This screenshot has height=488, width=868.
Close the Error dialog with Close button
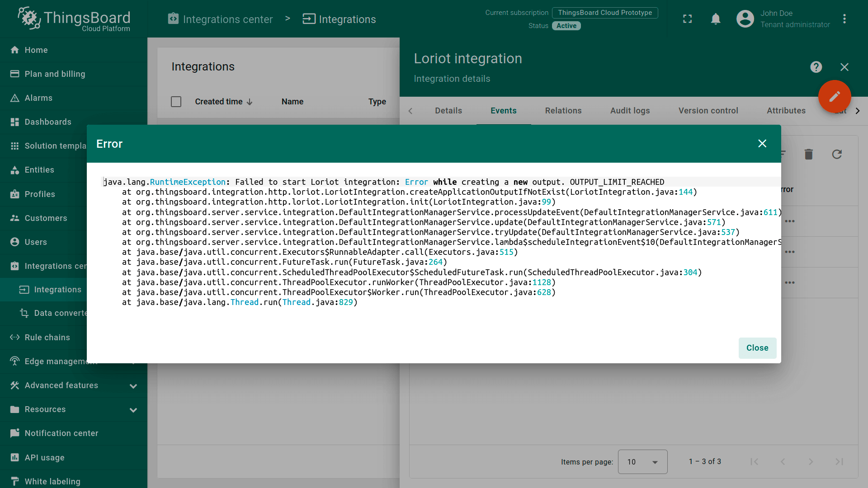click(x=757, y=348)
